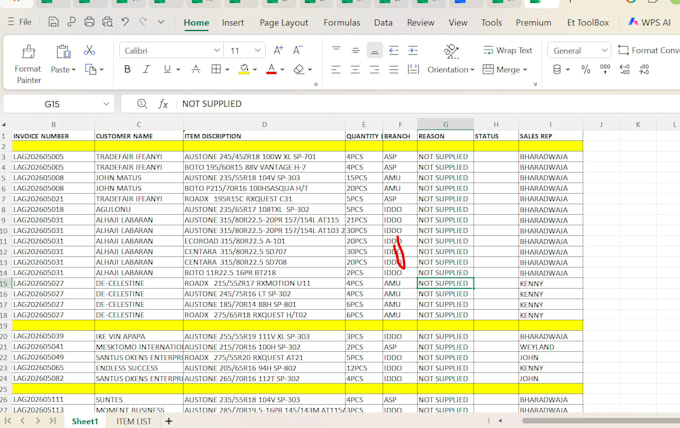Open Print Preview icon
This screenshot has width=680, height=428.
[x=107, y=22]
